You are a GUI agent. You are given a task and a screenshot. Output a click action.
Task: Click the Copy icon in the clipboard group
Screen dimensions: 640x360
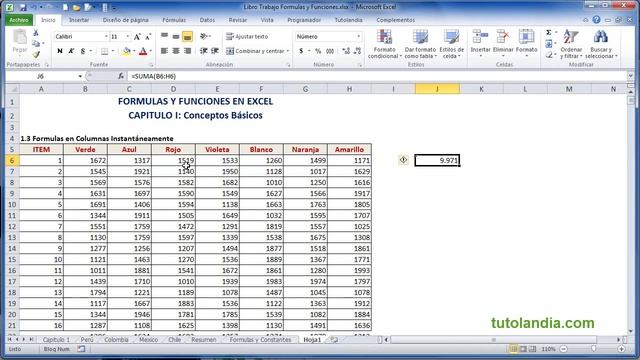36,44
